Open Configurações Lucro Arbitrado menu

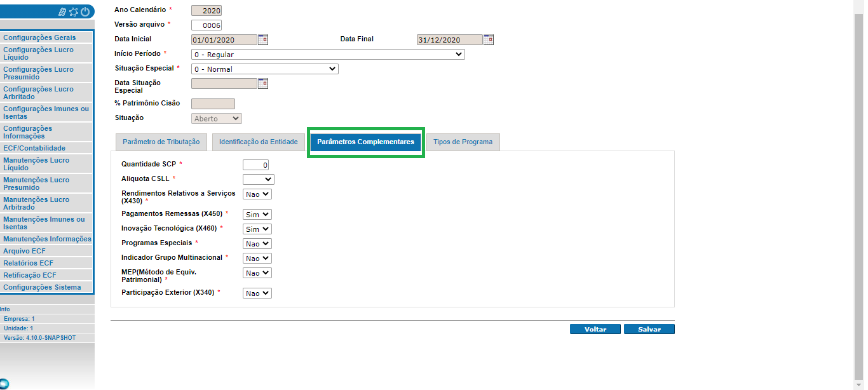click(47, 93)
